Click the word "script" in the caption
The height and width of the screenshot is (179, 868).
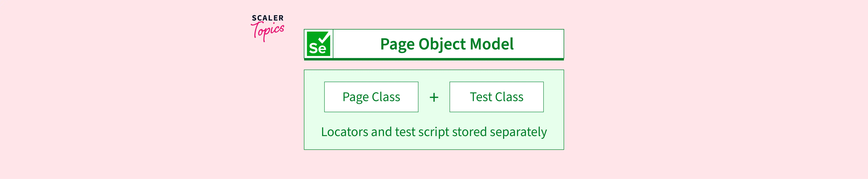coord(434,132)
